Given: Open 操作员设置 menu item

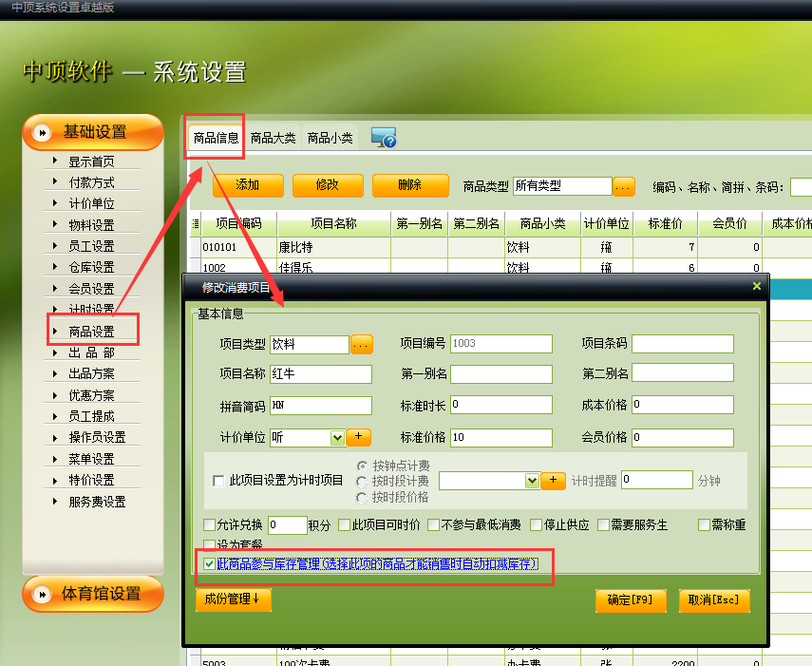Looking at the screenshot, I should click(x=97, y=437).
